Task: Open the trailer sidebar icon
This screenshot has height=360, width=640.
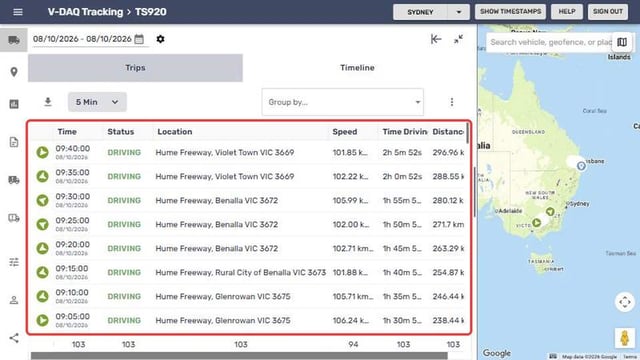Action: point(14,218)
